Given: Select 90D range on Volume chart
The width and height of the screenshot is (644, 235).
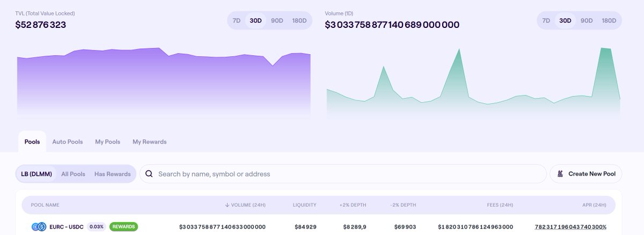Looking at the screenshot, I should click(587, 20).
